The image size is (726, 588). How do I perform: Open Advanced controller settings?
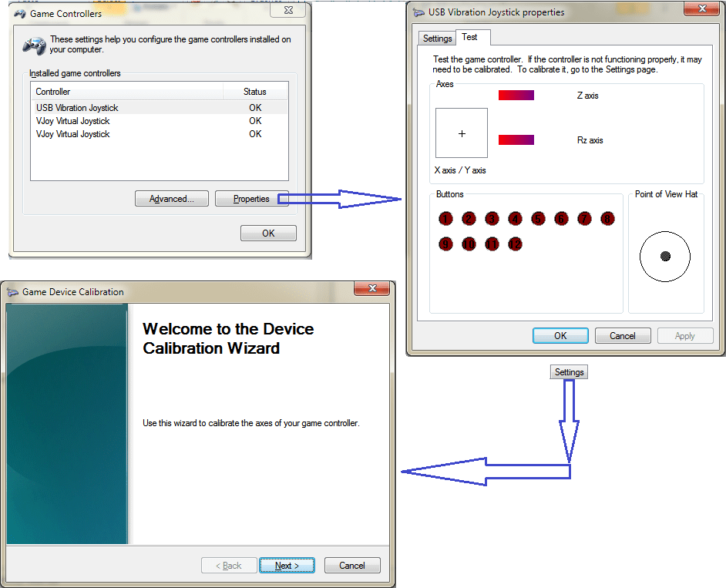tap(172, 199)
